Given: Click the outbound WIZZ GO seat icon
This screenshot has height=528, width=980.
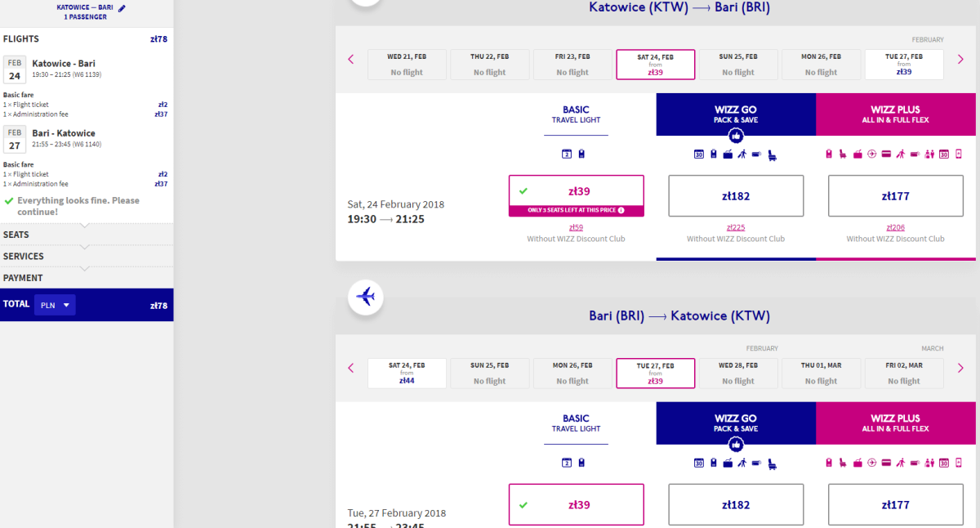Looking at the screenshot, I should pyautogui.click(x=772, y=154).
